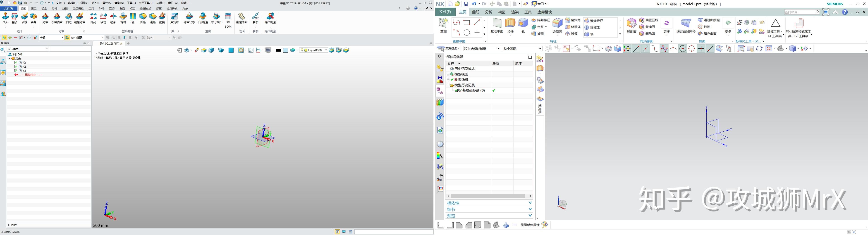Open the 显示常用 dropdown in ZW3D manager
868x235 pixels.
click(x=28, y=49)
